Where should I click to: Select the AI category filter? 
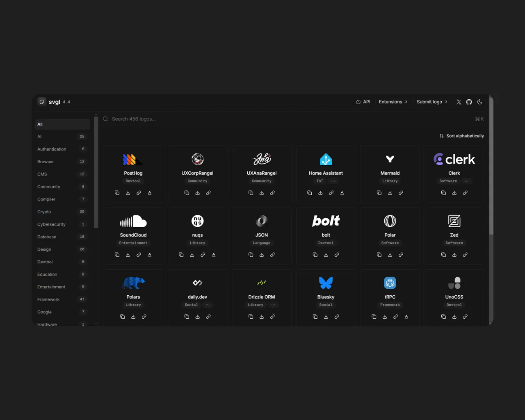(x=39, y=136)
